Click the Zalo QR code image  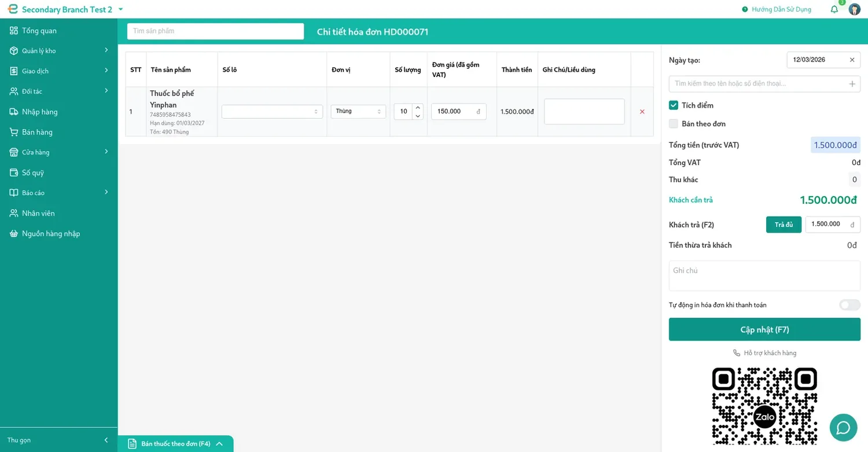tap(764, 407)
